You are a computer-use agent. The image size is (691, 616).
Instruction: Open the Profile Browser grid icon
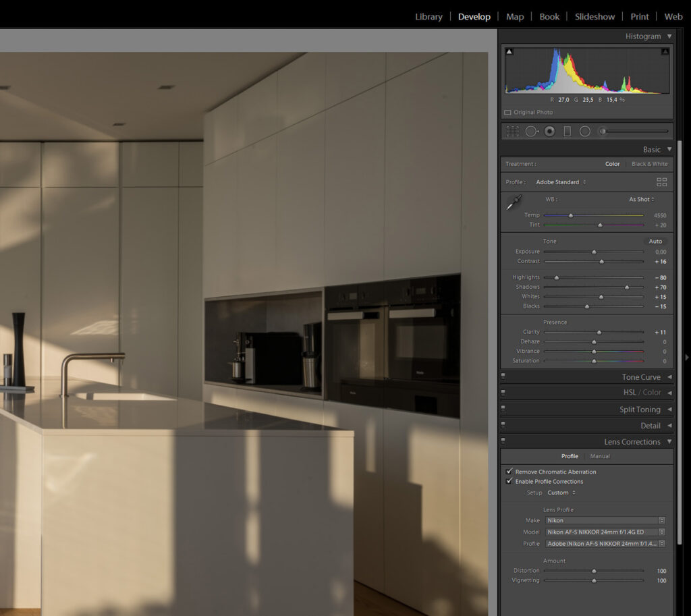pyautogui.click(x=661, y=182)
